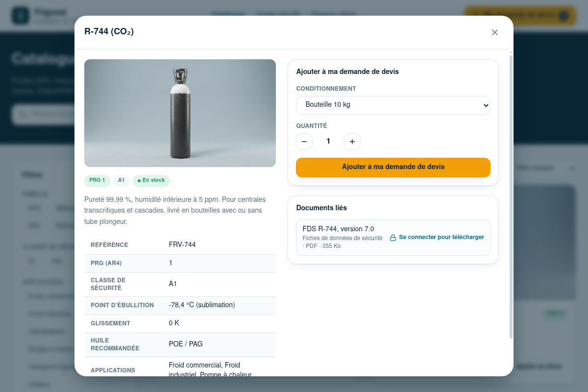Click 'Ajouter à ma demande de devis' button
588x392 pixels.
click(393, 167)
